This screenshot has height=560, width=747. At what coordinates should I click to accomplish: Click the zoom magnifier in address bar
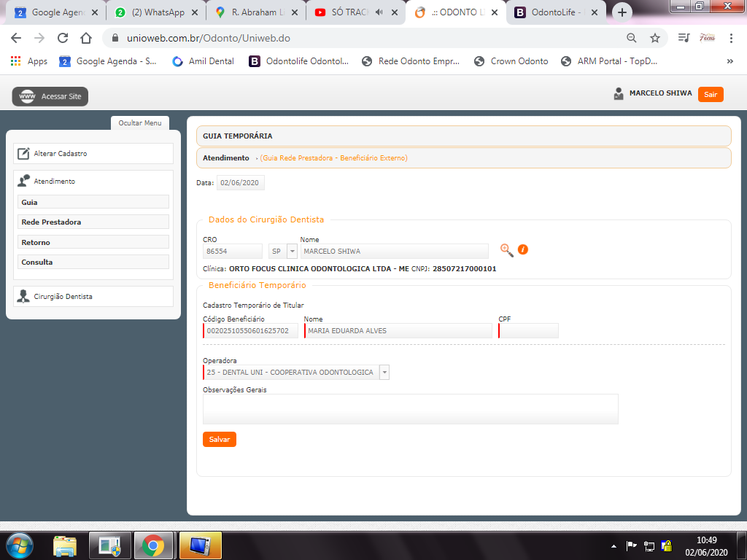[x=631, y=38]
